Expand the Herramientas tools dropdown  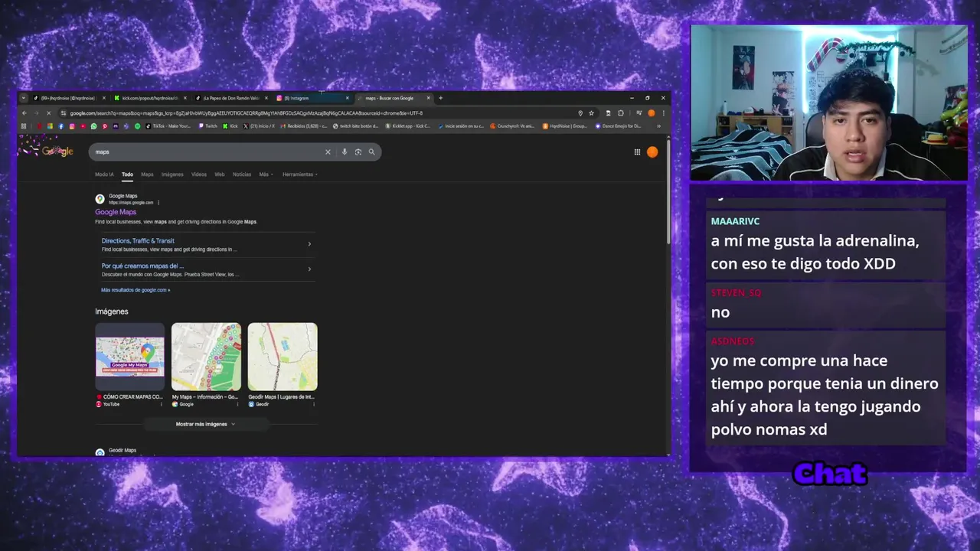[x=300, y=174]
